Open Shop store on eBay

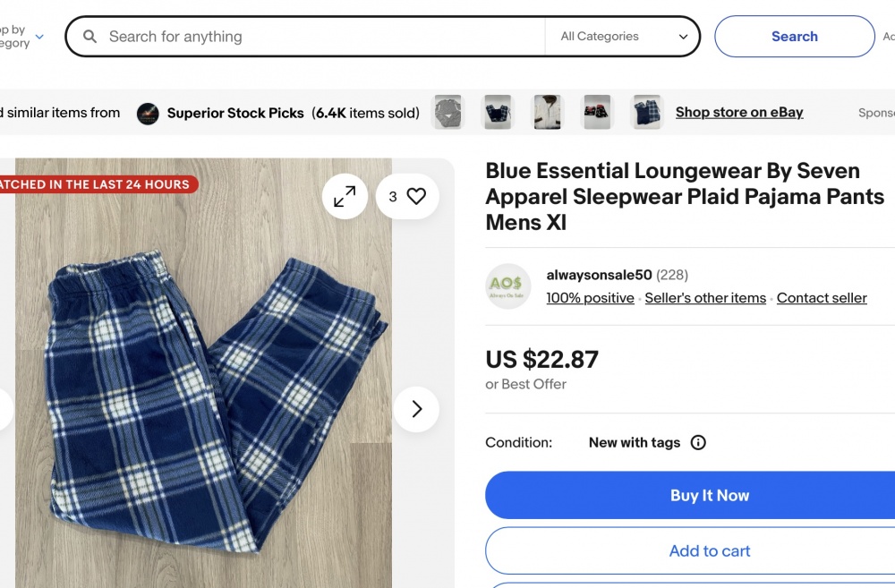(739, 112)
